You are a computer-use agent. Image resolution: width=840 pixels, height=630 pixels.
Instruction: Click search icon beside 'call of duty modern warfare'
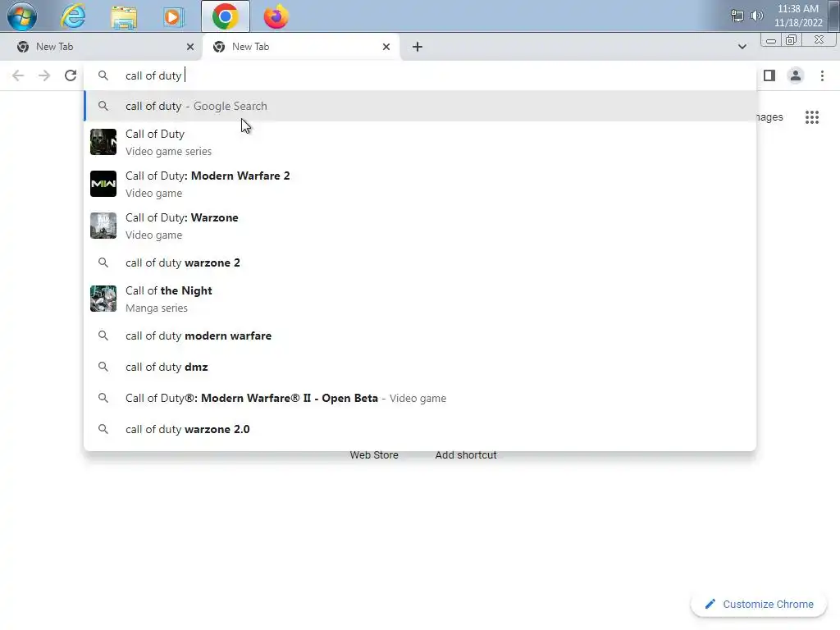pyautogui.click(x=103, y=336)
